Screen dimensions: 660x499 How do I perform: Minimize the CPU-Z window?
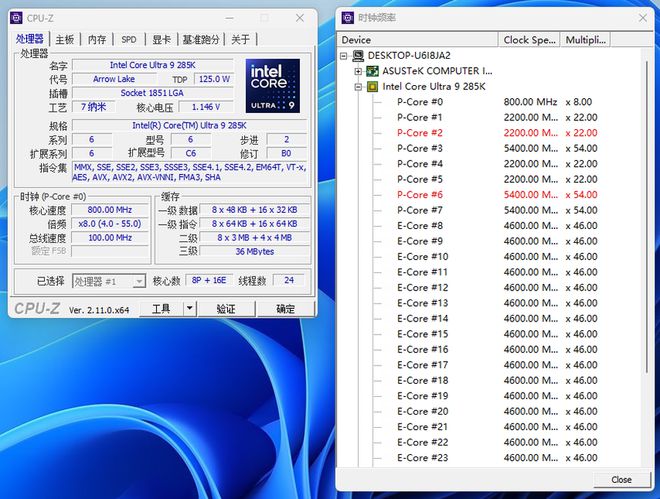(x=230, y=18)
